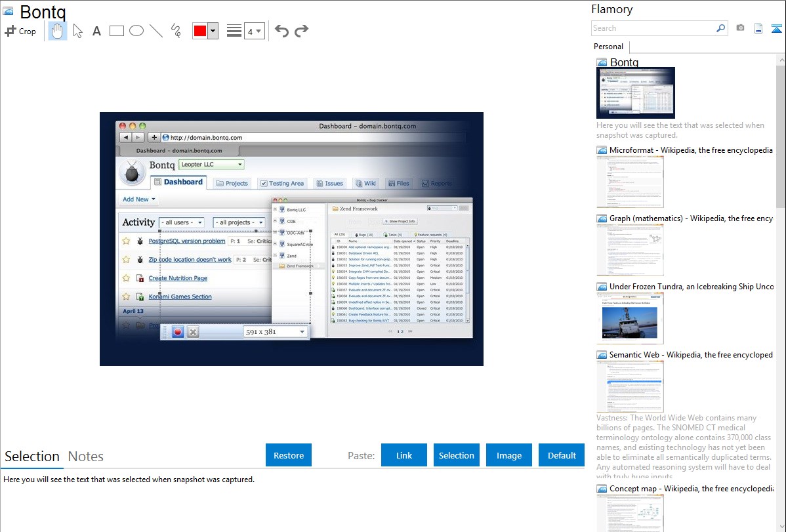Click the blue icon at far right of search row

click(776, 28)
